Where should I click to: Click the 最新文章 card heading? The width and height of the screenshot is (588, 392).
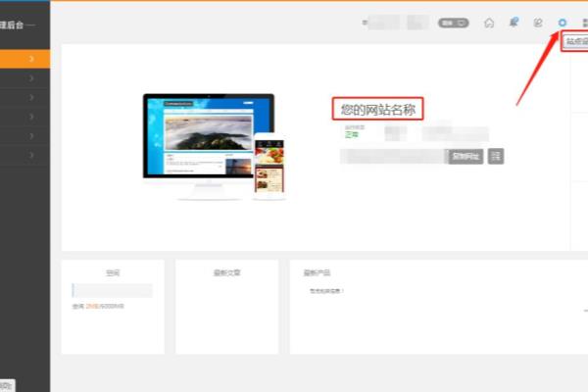pyautogui.click(x=227, y=272)
